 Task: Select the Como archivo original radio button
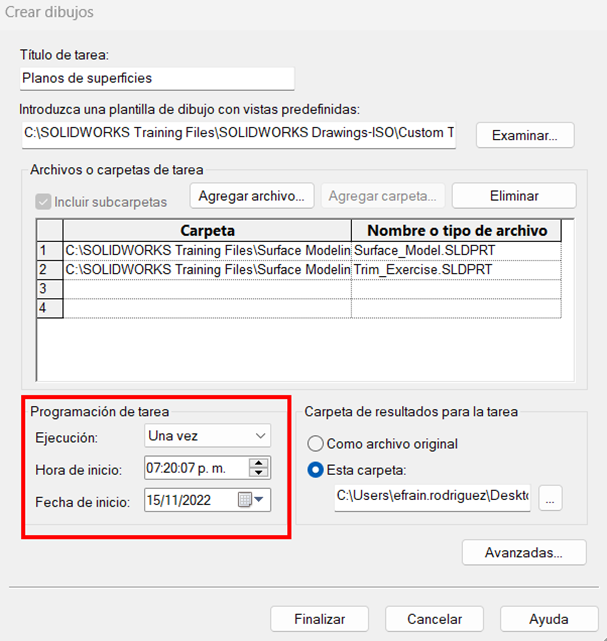pos(315,444)
